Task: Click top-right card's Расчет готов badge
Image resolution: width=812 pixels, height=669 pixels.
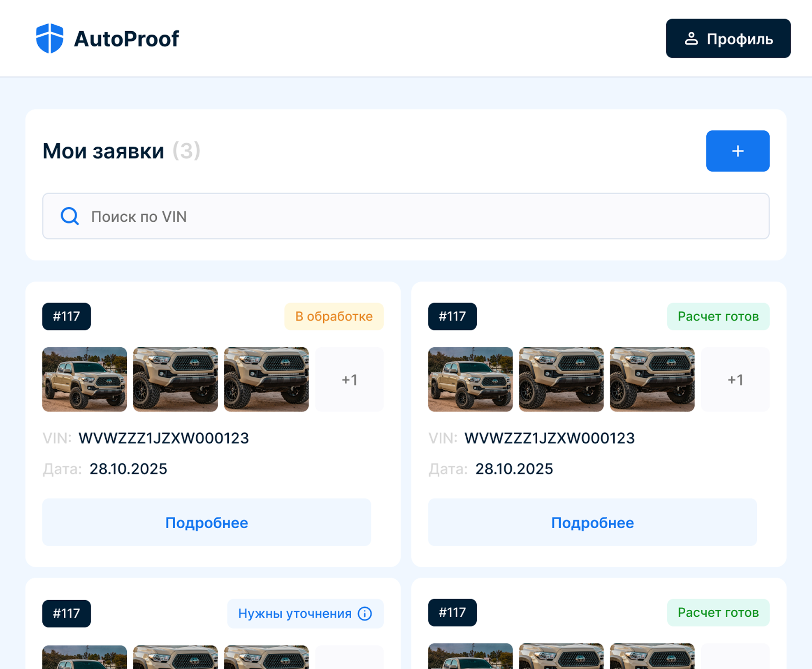Action: [718, 316]
